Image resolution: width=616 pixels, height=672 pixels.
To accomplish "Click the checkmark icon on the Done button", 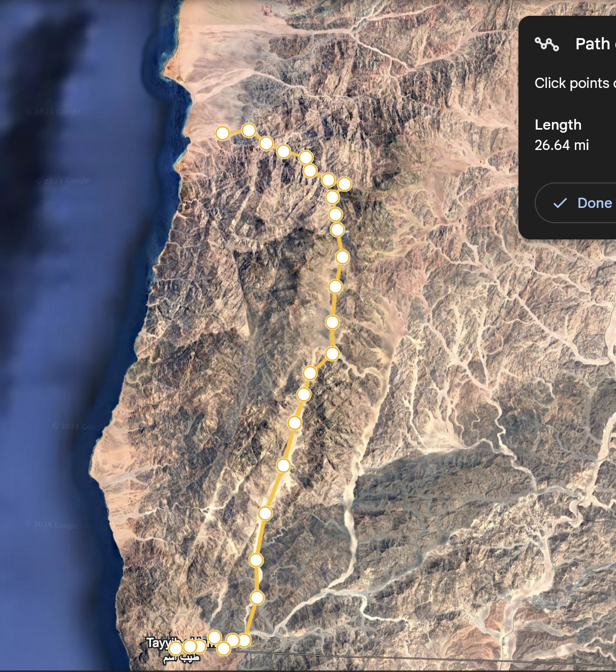I will pos(560,203).
